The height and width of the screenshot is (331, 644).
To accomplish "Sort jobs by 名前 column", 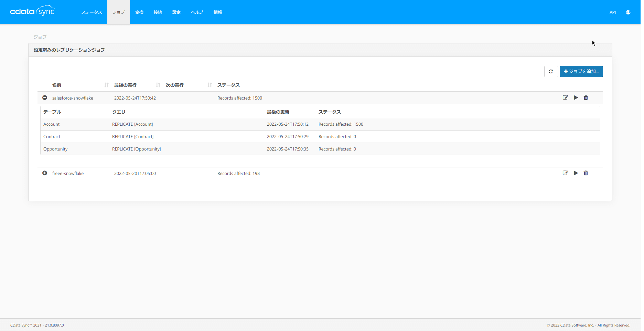I will [x=106, y=85].
